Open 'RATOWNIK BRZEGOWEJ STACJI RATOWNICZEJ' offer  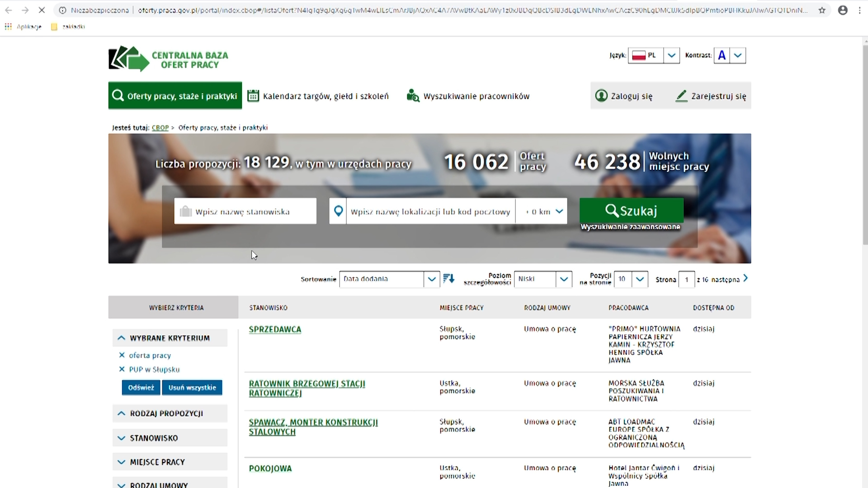point(307,388)
